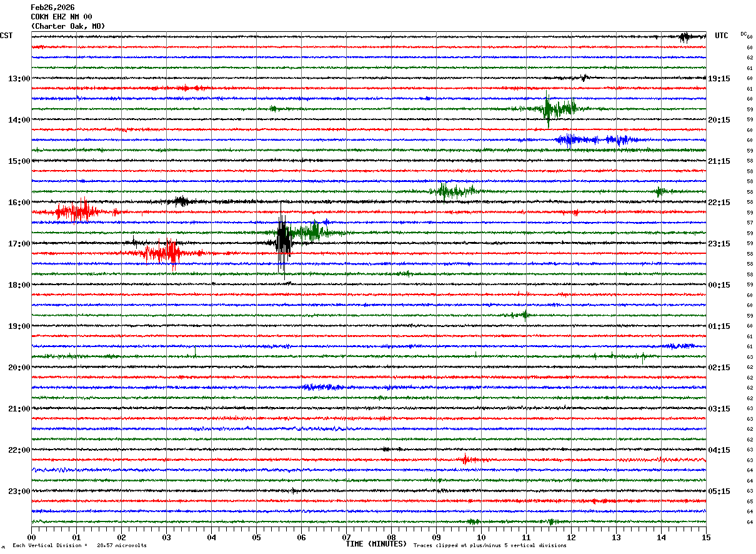This screenshot has width=756, height=554.
Task: Select the 19:00 CST time label
Action: [x=19, y=326]
